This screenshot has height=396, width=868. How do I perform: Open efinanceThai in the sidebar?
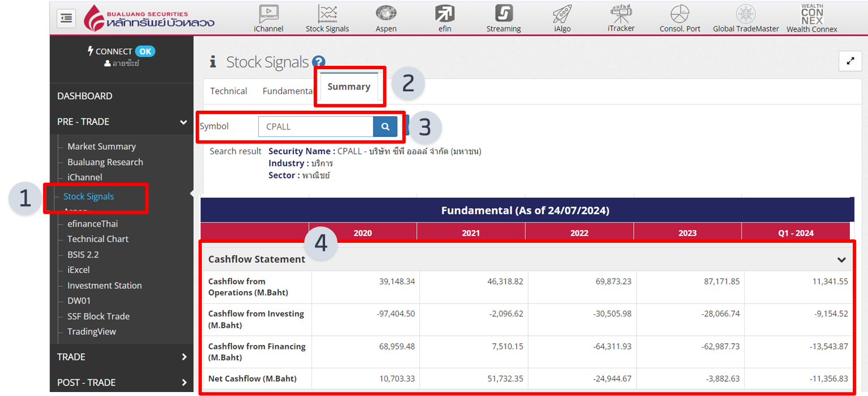point(92,224)
